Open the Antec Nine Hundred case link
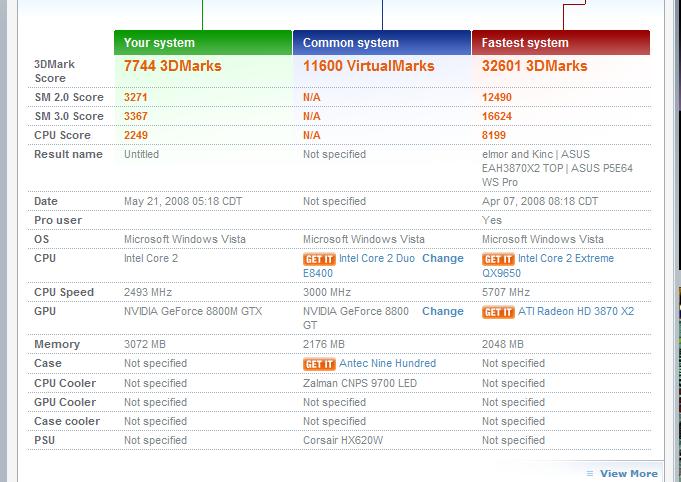Image resolution: width=681 pixels, height=482 pixels. (387, 363)
